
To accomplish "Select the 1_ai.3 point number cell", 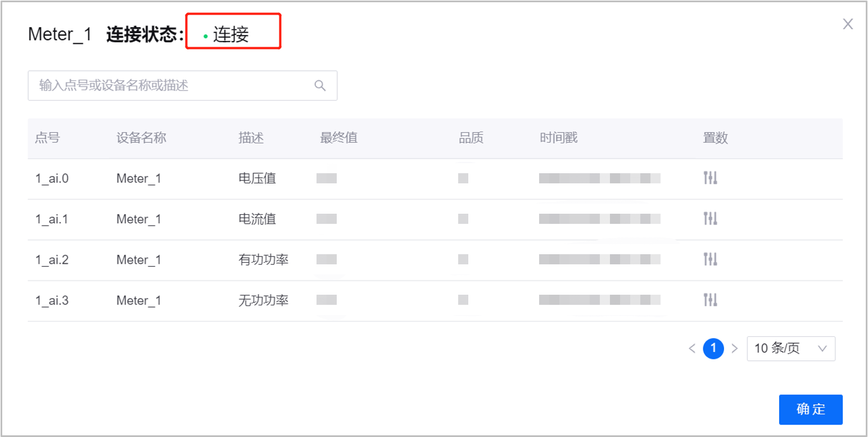I will point(52,300).
